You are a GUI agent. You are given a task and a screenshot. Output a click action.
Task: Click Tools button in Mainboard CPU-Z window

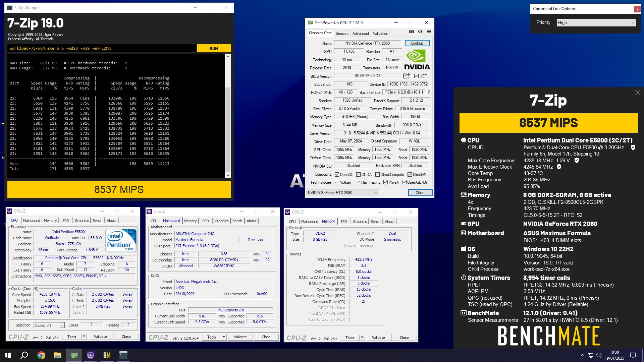pos(212,337)
